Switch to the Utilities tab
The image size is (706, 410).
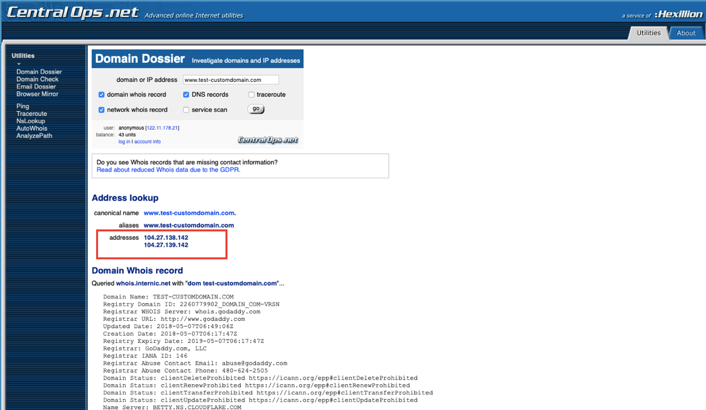648,33
